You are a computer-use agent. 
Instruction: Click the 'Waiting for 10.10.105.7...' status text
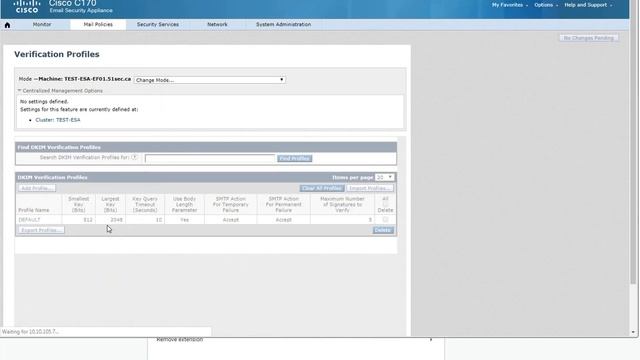click(30, 332)
